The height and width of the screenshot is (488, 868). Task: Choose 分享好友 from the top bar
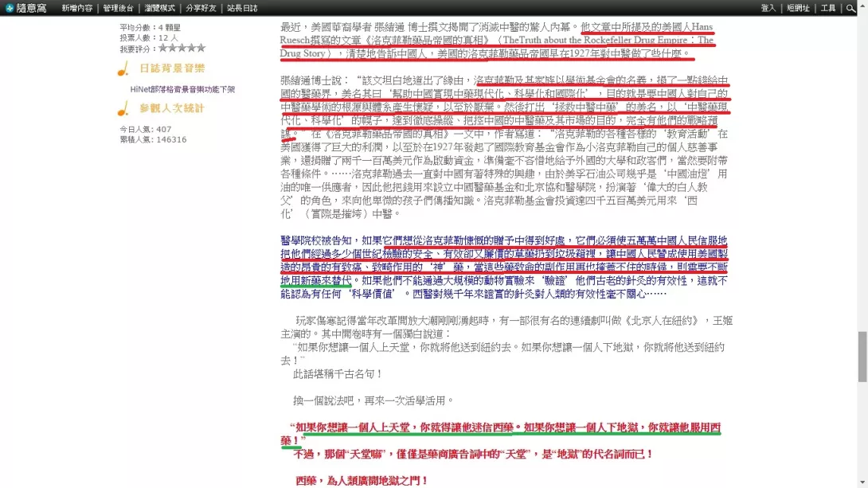(201, 8)
